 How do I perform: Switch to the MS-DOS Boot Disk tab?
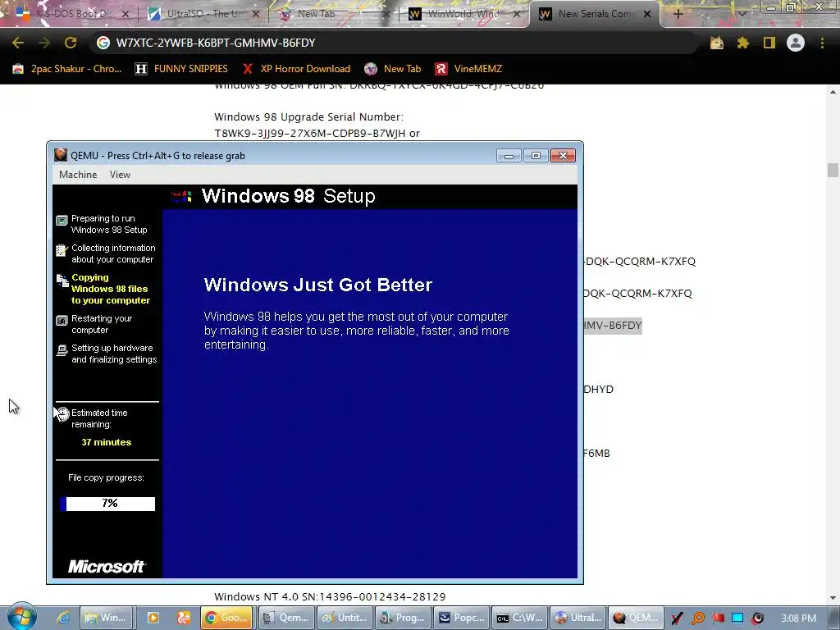click(x=71, y=14)
